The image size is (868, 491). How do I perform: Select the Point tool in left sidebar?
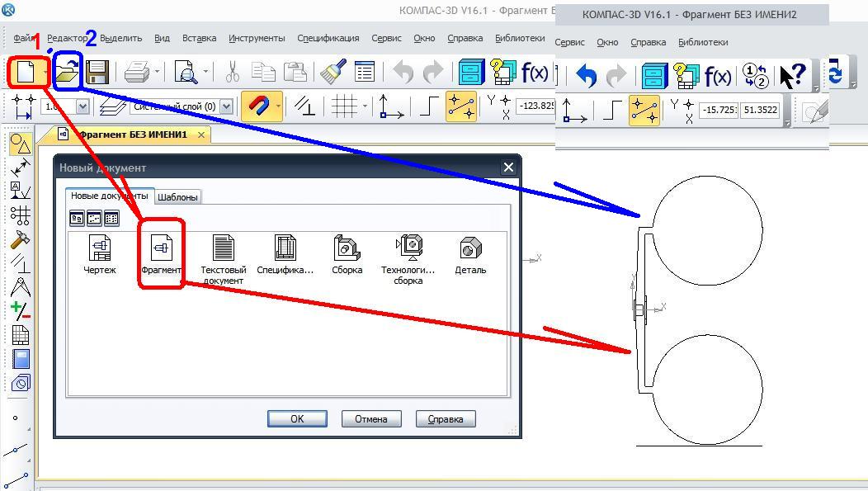pyautogui.click(x=16, y=418)
